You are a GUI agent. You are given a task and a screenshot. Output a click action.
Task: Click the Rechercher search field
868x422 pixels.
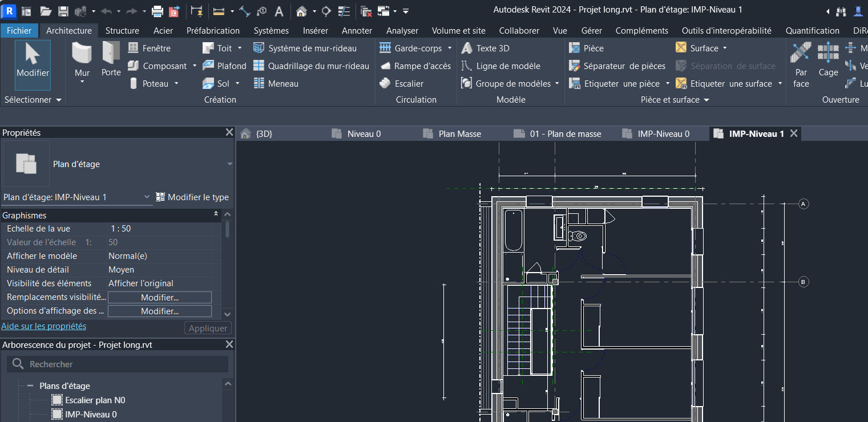click(118, 364)
